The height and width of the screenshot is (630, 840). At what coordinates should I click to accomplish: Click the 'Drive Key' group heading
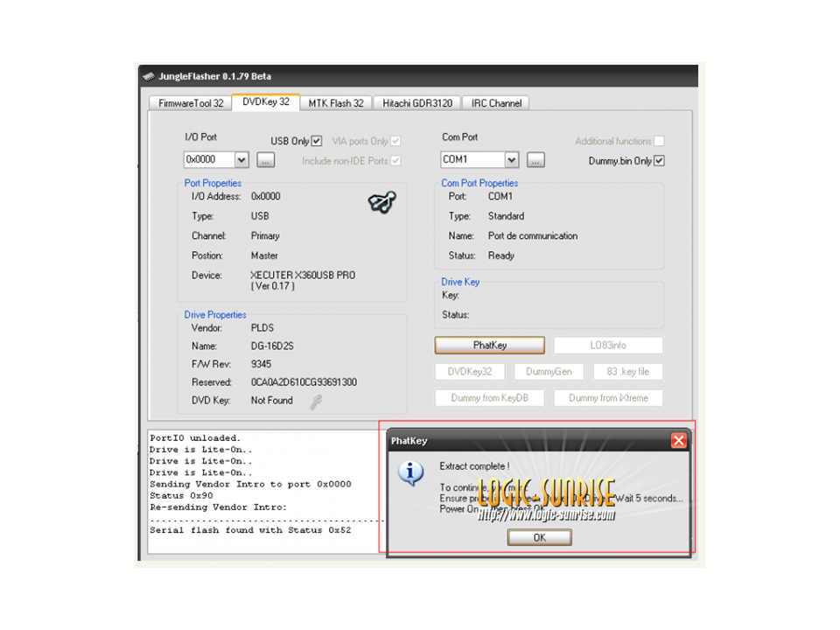click(460, 282)
